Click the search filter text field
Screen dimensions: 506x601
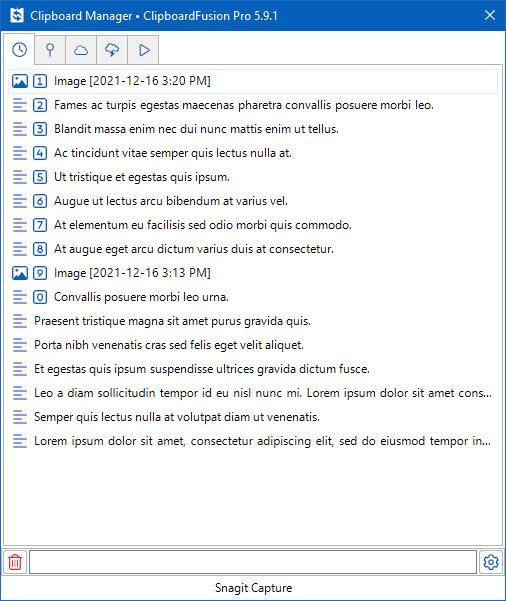(253, 562)
